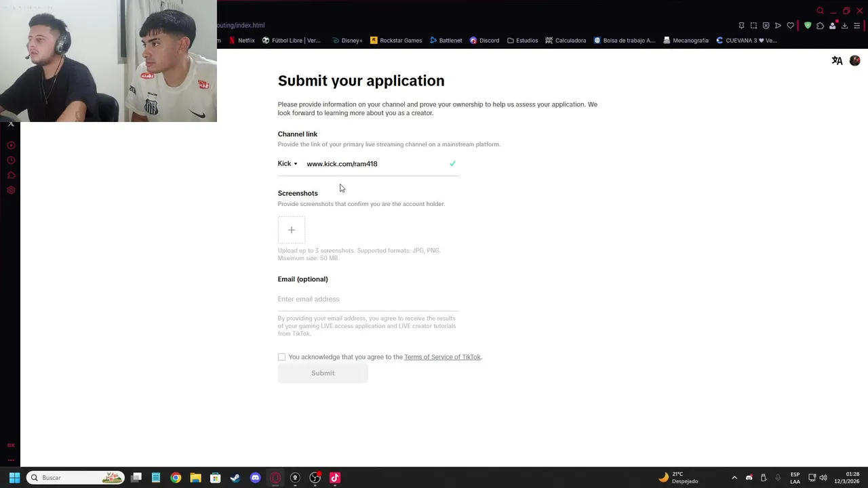Open the sidebar three-dots more menu

pos(11,460)
